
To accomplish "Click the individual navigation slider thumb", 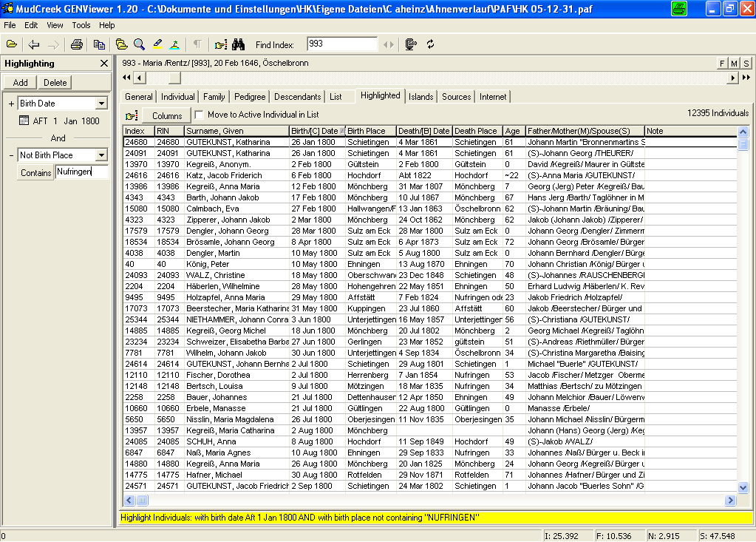I will click(174, 77).
